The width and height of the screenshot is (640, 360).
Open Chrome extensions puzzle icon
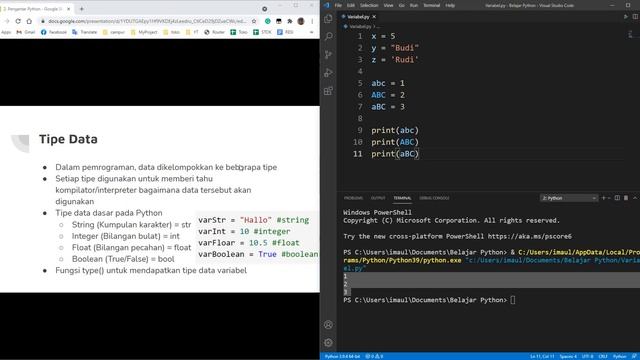click(290, 21)
